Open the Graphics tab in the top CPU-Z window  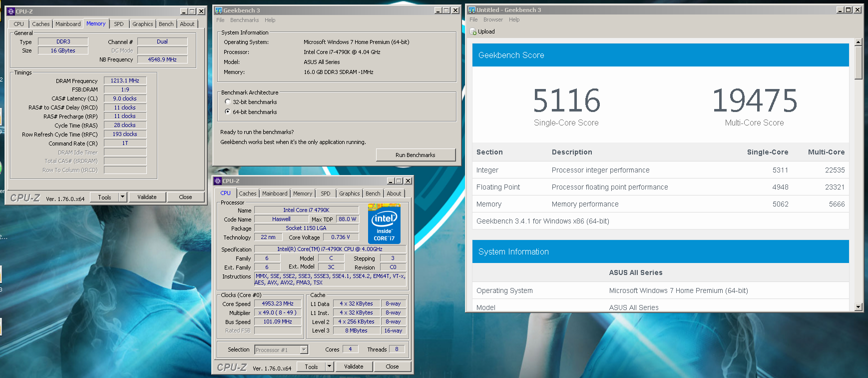[143, 24]
